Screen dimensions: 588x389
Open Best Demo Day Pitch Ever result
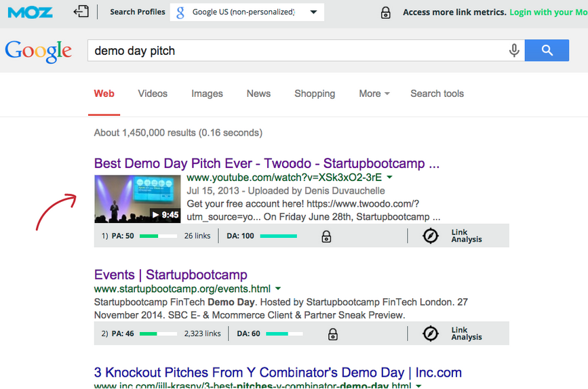[267, 163]
